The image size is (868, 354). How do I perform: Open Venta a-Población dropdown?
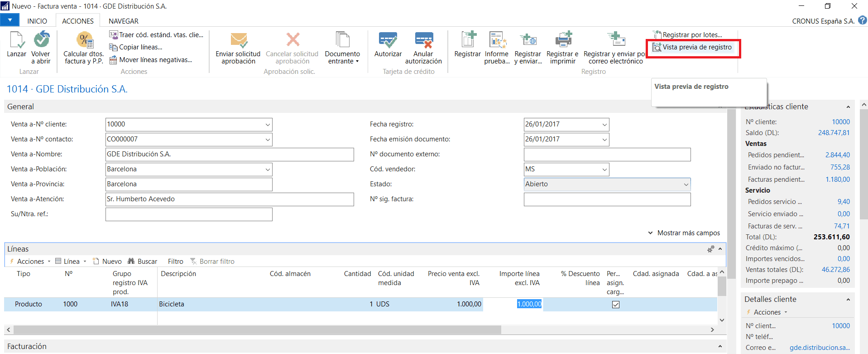click(x=268, y=170)
